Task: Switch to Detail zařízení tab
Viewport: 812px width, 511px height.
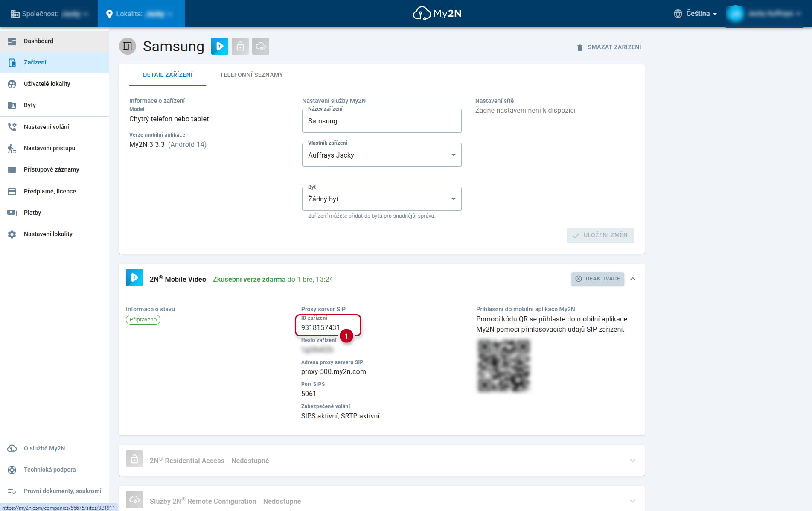Action: 168,75
